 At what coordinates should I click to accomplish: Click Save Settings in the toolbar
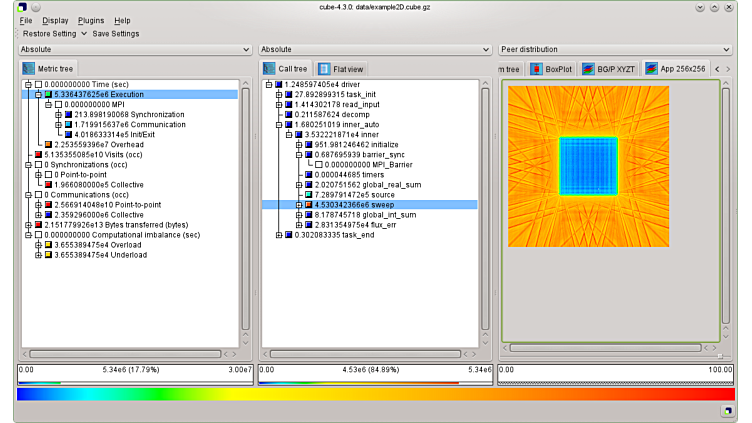[116, 33]
